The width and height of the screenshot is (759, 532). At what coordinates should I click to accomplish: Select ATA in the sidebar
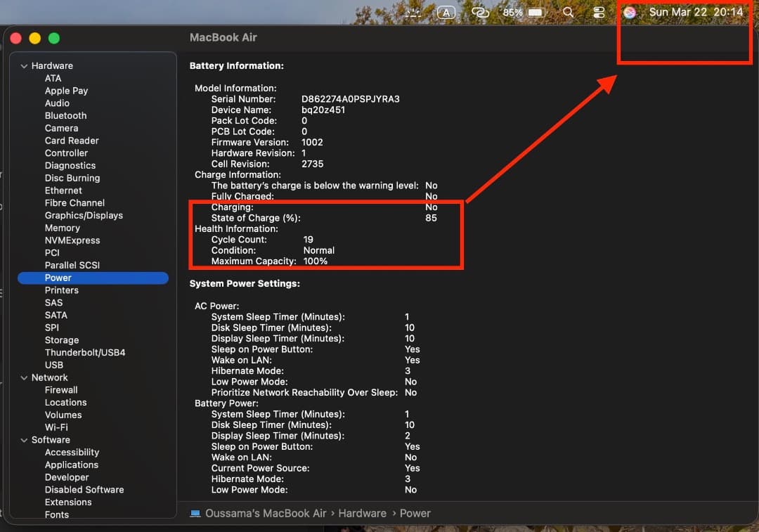tap(53, 79)
